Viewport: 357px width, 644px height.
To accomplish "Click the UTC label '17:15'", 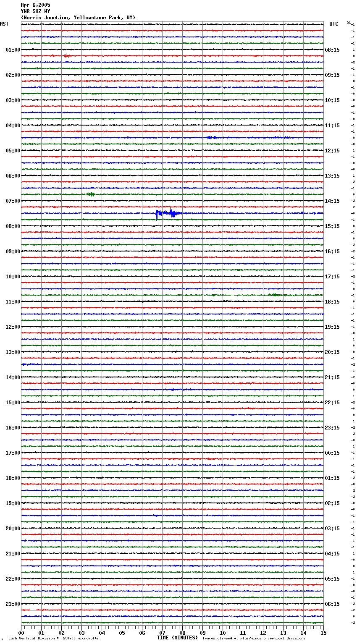I will tap(332, 277).
